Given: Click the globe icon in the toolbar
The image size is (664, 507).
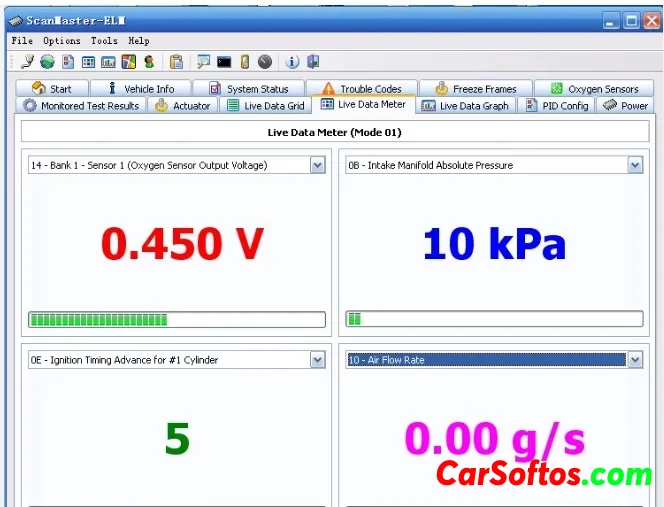Looking at the screenshot, I should click(x=47, y=62).
